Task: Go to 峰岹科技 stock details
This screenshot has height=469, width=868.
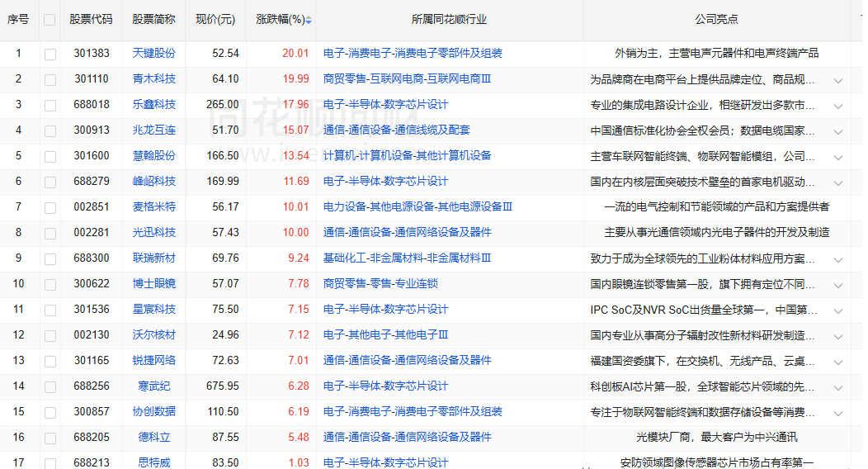Action: tap(154, 181)
